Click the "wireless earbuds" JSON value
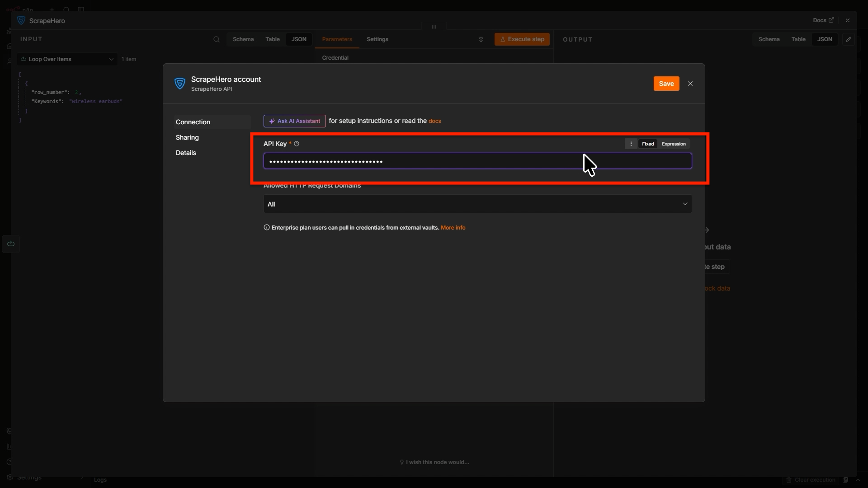The height and width of the screenshot is (488, 868). coord(96,101)
